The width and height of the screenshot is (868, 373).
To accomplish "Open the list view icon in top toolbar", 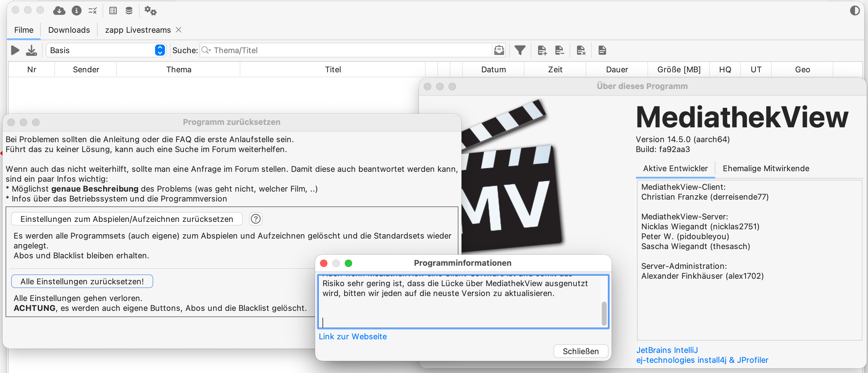I will point(113,11).
